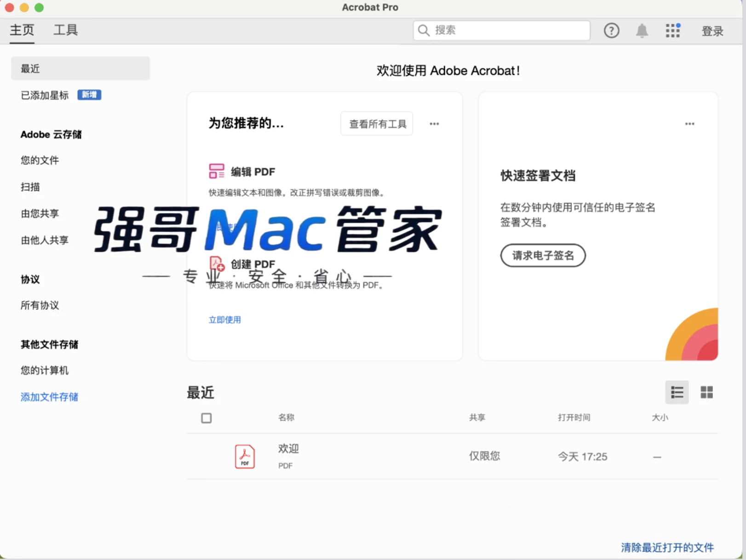Switch to the 工具 tab

66,30
